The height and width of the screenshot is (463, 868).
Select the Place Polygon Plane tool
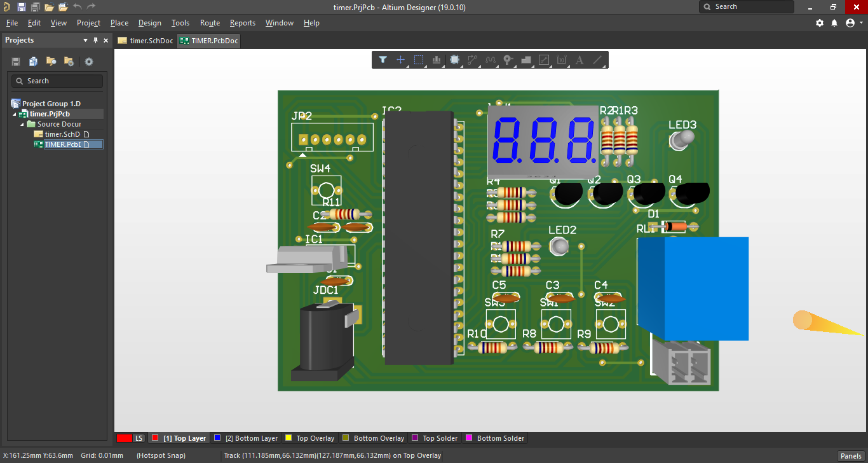[x=526, y=60]
